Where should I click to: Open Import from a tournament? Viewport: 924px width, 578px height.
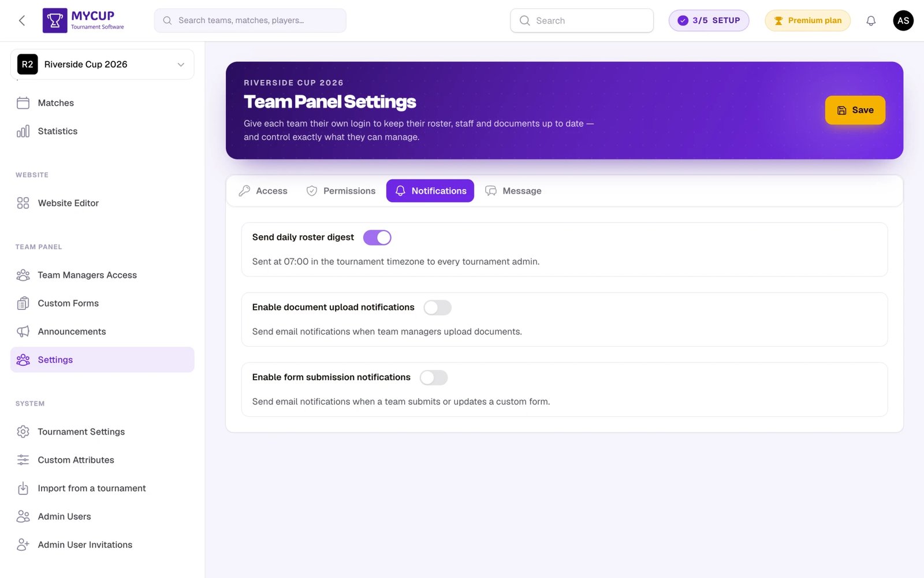pos(102,488)
